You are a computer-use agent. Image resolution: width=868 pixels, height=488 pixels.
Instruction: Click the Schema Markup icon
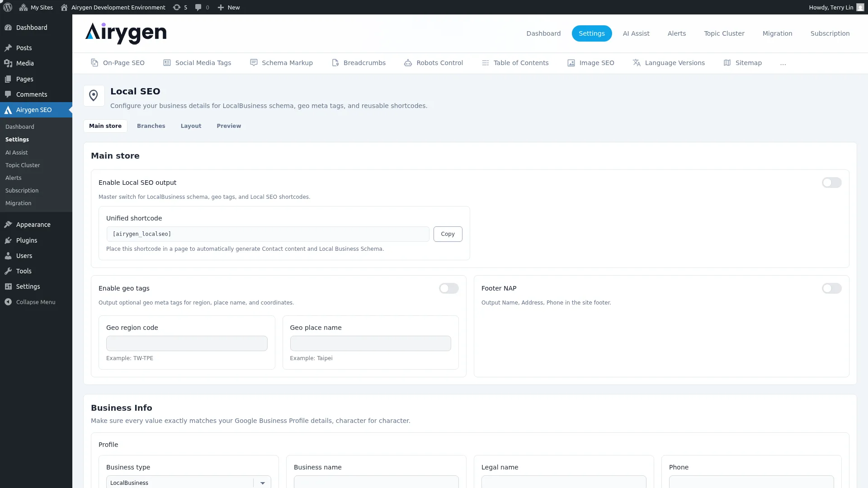(254, 63)
